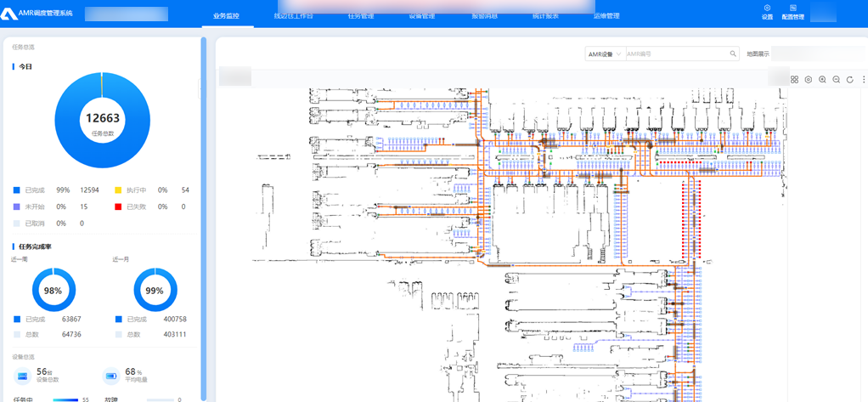
Task: Expand the AMR设备 dropdown
Action: pyautogui.click(x=605, y=54)
